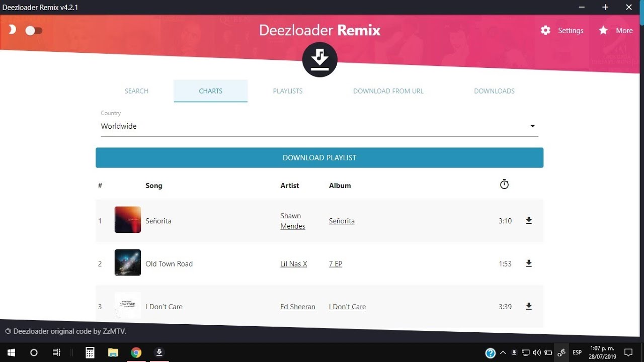Download the song Old Town Road
This screenshot has width=644, height=362.
(x=529, y=263)
